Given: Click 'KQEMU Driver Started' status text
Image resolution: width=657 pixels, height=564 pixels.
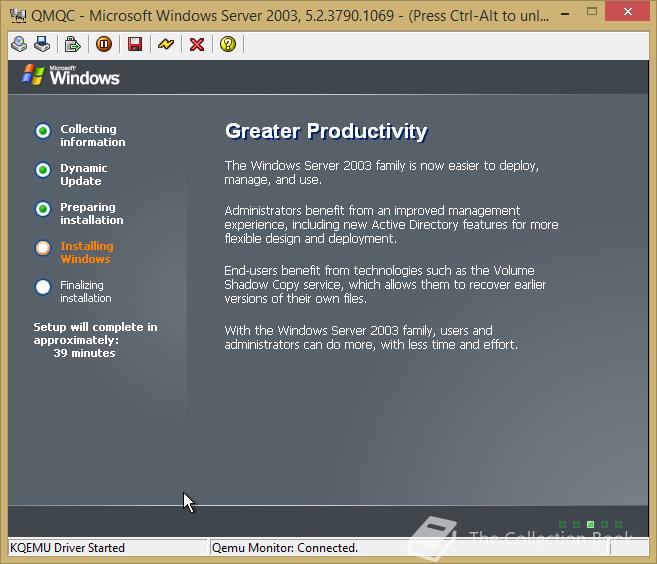Looking at the screenshot, I should [x=67, y=548].
